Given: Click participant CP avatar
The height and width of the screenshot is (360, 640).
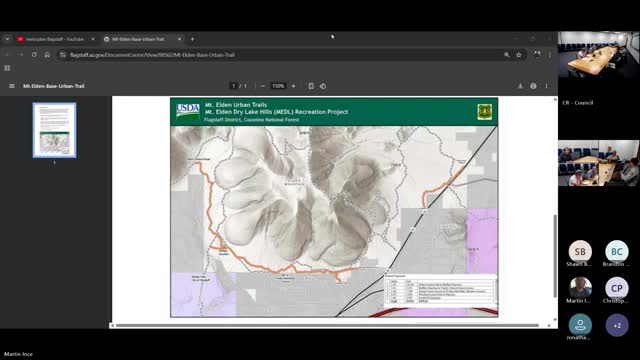Looking at the screenshot, I should (x=617, y=288).
